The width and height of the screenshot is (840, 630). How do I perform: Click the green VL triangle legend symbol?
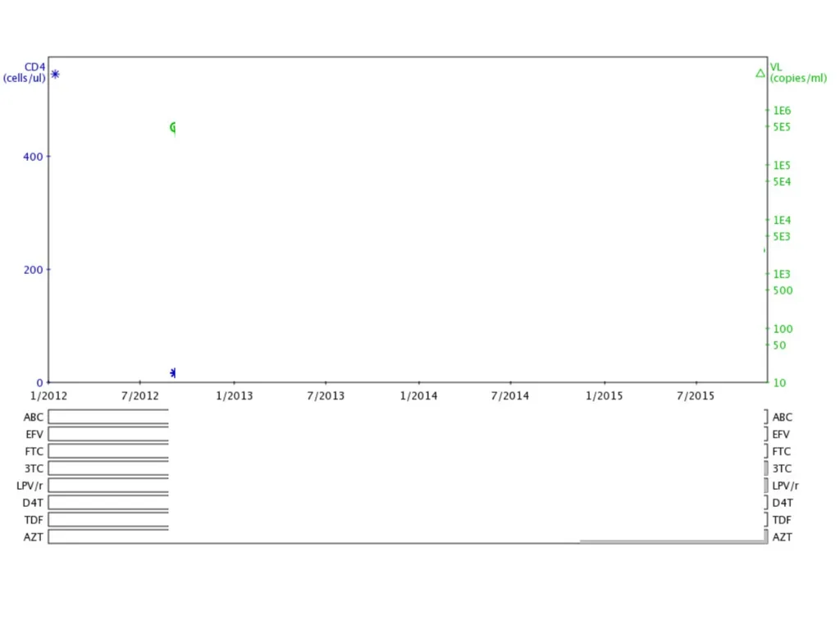(760, 73)
